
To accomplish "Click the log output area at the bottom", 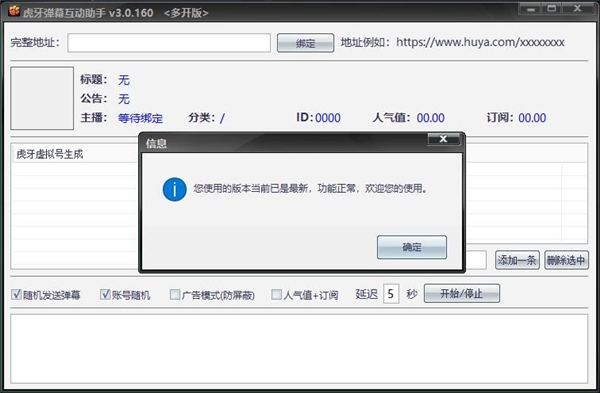I will click(x=299, y=349).
